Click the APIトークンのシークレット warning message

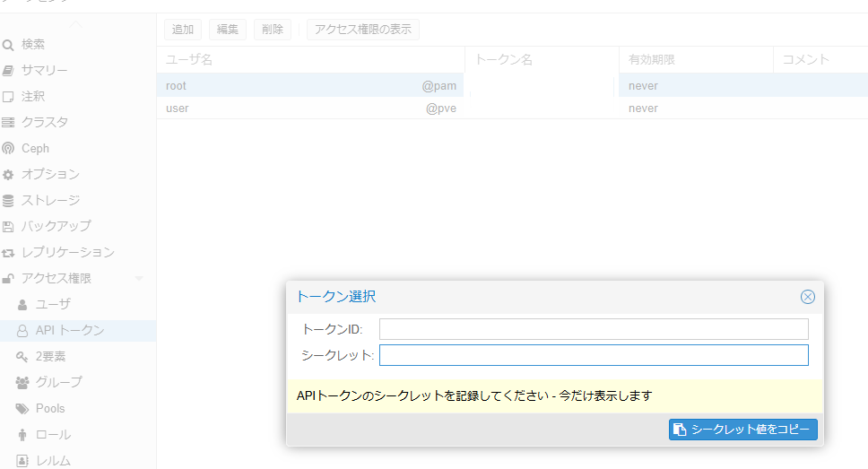(x=474, y=395)
